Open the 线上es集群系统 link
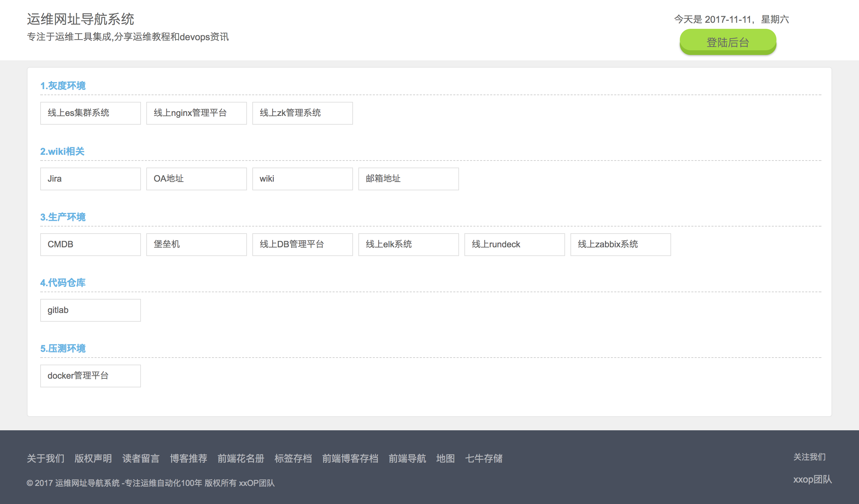859x504 pixels. click(x=90, y=113)
